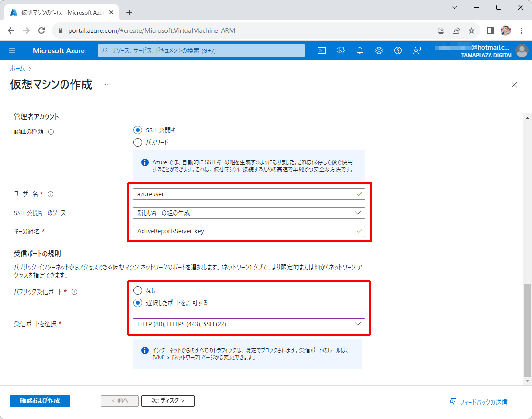The width and height of the screenshot is (532, 419).
Task: Select the パスワード radio button
Action: click(138, 142)
